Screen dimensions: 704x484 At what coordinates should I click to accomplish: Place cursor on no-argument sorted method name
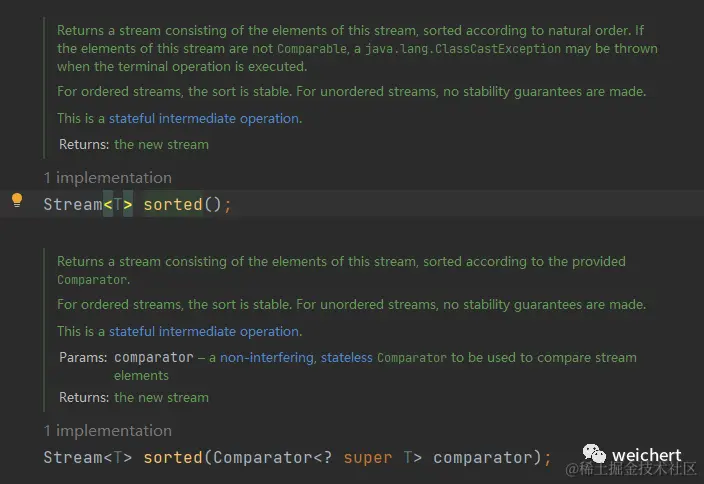(173, 205)
